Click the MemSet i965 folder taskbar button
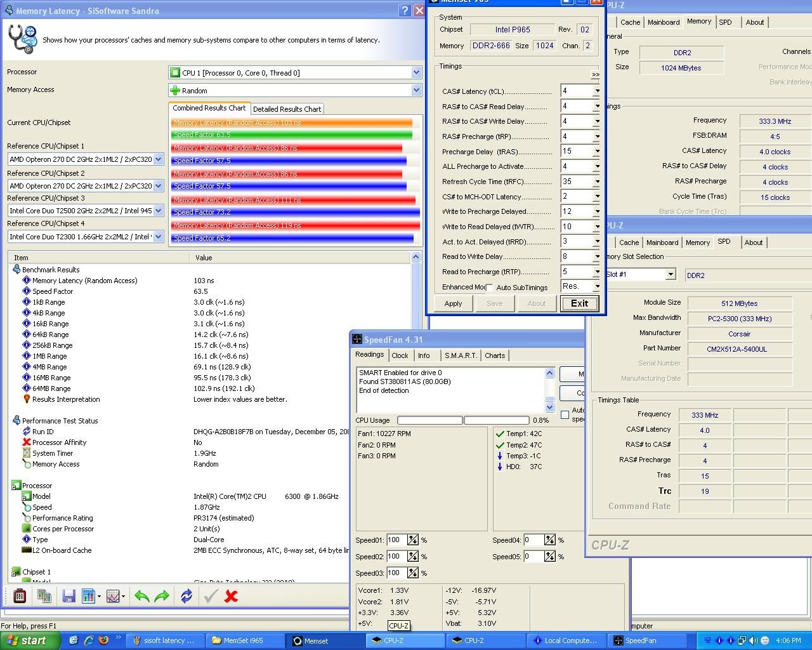The image size is (812, 650). click(x=246, y=640)
